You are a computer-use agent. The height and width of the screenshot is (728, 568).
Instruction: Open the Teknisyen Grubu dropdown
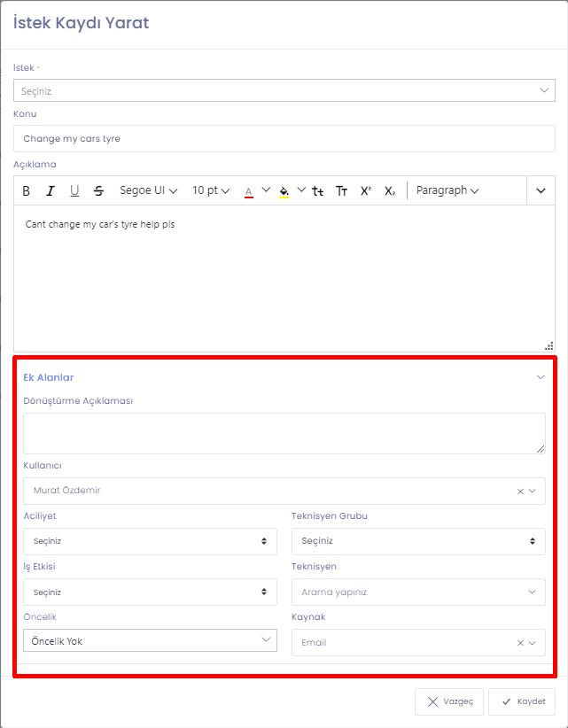tap(418, 541)
